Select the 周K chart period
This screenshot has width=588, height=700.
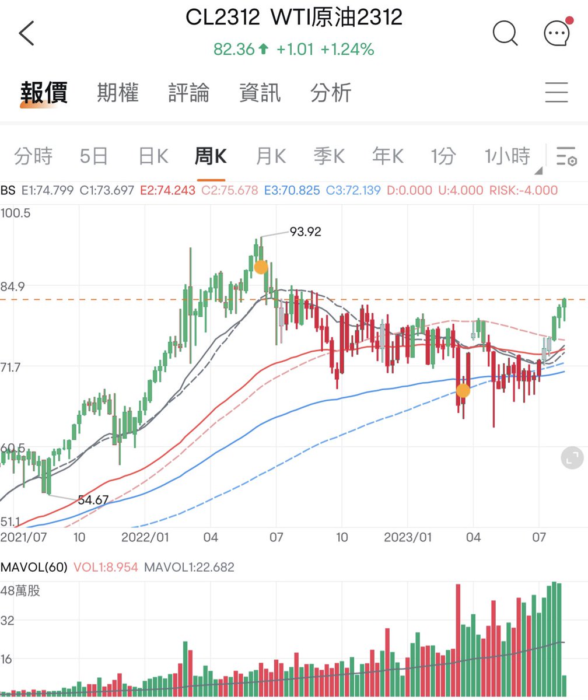[211, 156]
